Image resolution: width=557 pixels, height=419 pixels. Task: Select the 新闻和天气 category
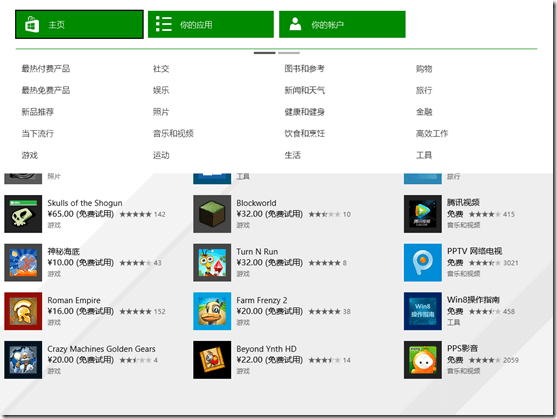(x=304, y=90)
